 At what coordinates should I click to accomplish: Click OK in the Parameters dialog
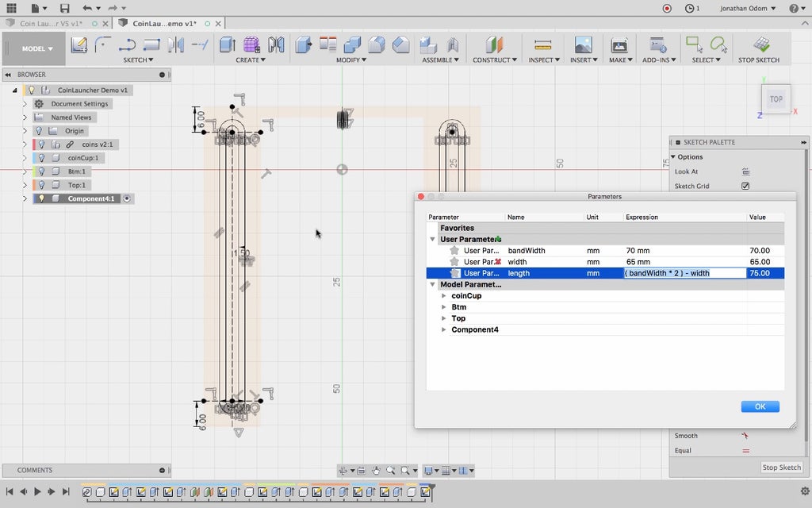pos(760,406)
